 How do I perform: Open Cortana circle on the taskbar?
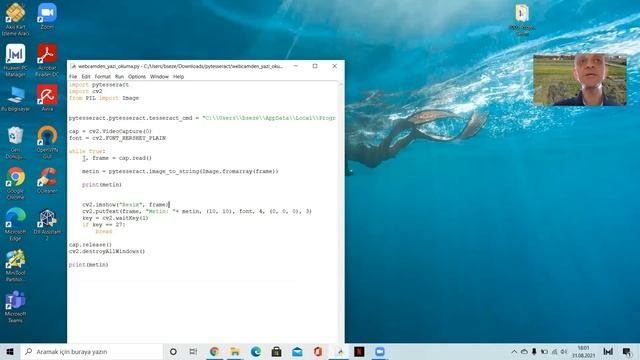[x=173, y=351]
